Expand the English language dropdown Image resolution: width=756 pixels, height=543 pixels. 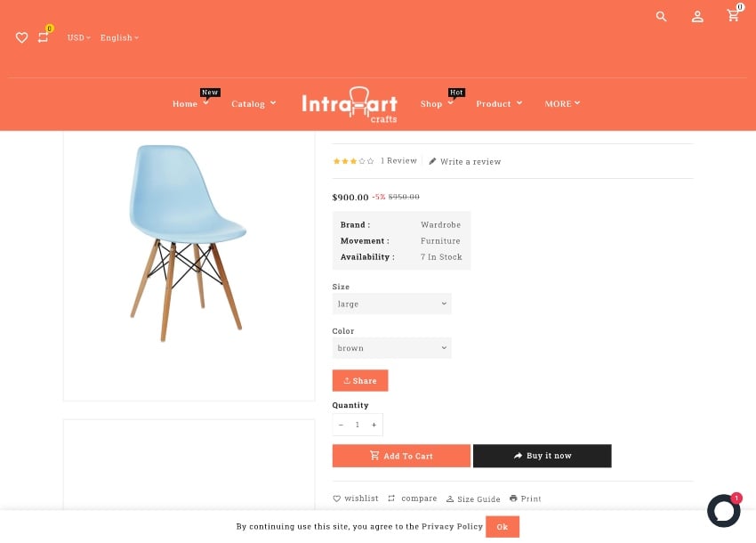[x=119, y=37]
